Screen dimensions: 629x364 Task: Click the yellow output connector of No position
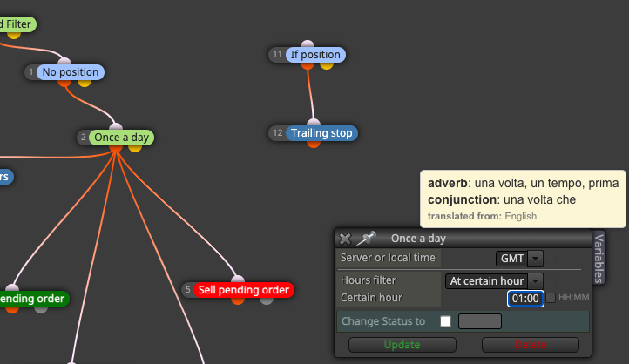pyautogui.click(x=85, y=83)
